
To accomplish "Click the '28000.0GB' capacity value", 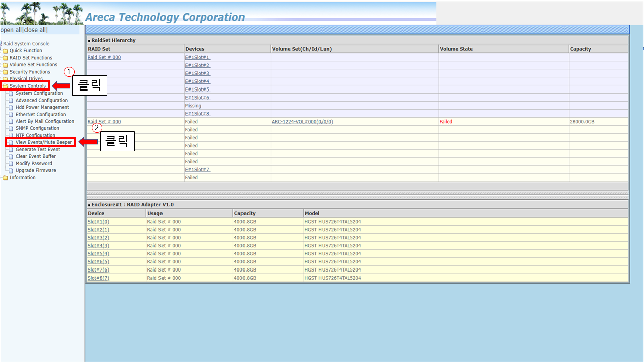I will tap(582, 122).
